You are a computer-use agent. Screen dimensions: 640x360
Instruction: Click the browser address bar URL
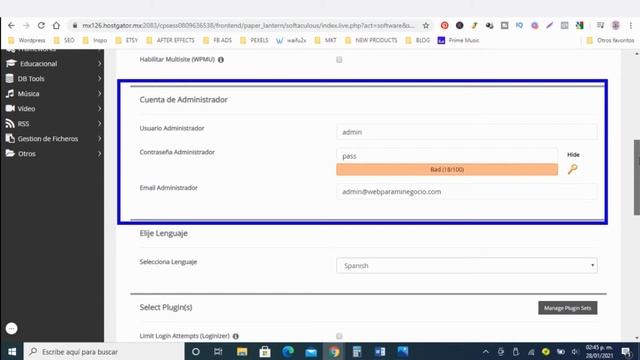[248, 25]
